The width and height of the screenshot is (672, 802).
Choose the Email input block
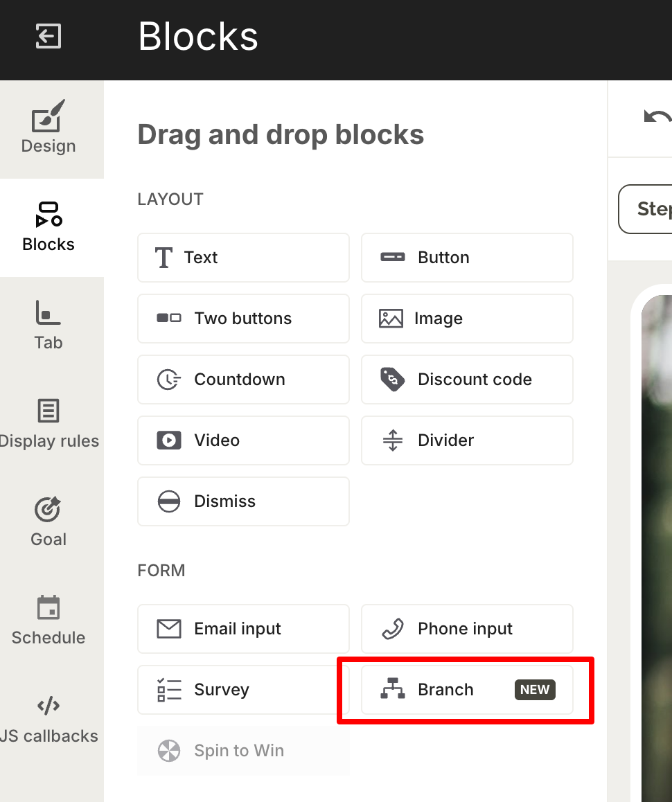(x=243, y=629)
